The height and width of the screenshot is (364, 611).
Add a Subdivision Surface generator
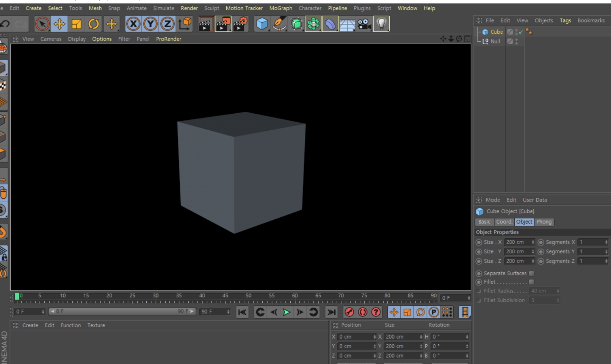[296, 24]
